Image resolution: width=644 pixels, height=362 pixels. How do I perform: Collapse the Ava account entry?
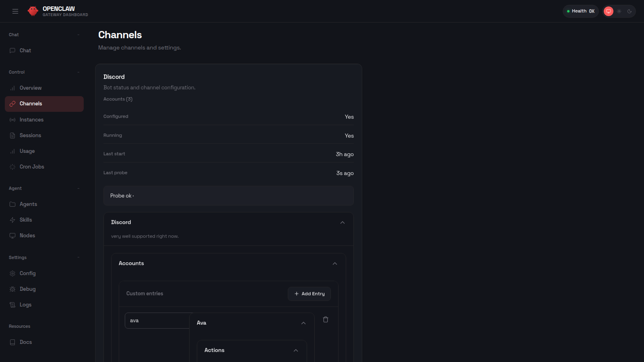click(x=304, y=323)
